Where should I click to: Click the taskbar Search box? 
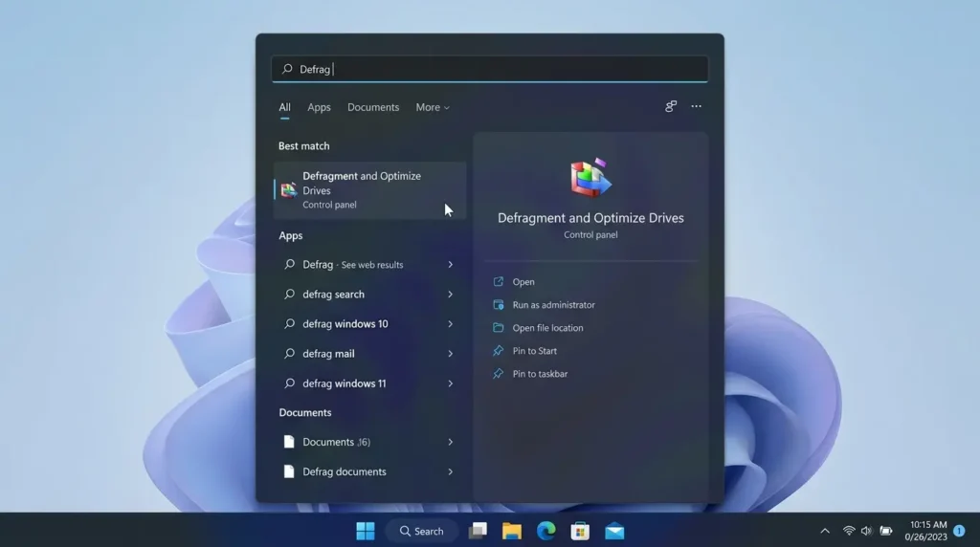click(x=422, y=531)
